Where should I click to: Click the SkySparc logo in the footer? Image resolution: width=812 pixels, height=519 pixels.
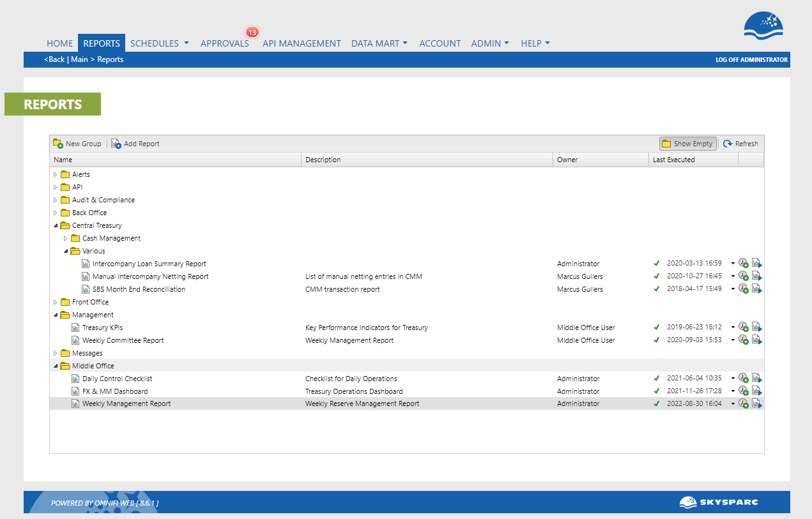719,502
